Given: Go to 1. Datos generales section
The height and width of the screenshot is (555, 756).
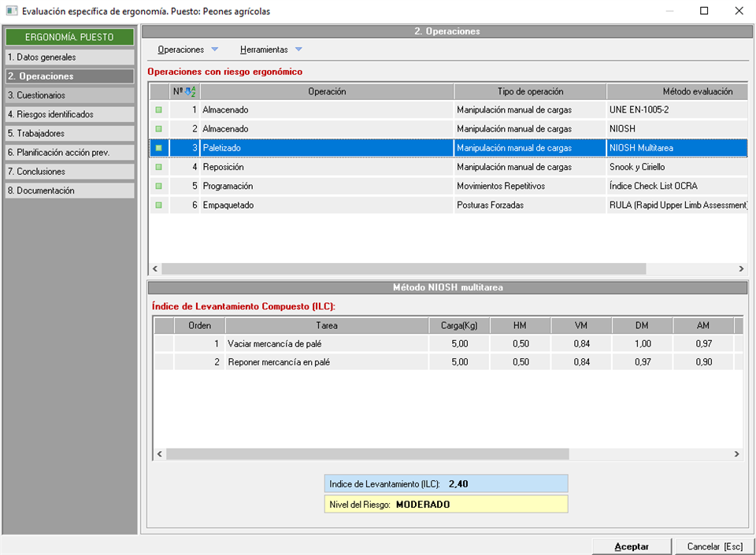Looking at the screenshot, I should click(69, 57).
